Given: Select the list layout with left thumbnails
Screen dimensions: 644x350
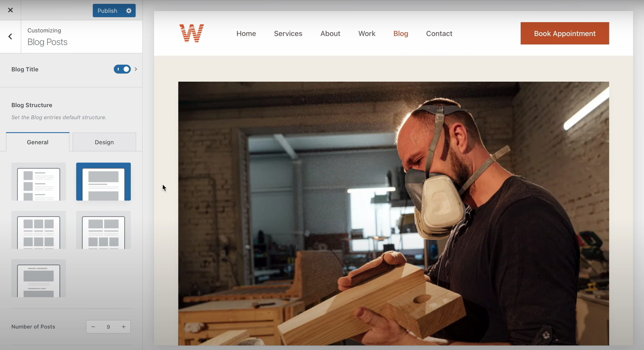Looking at the screenshot, I should (39, 182).
